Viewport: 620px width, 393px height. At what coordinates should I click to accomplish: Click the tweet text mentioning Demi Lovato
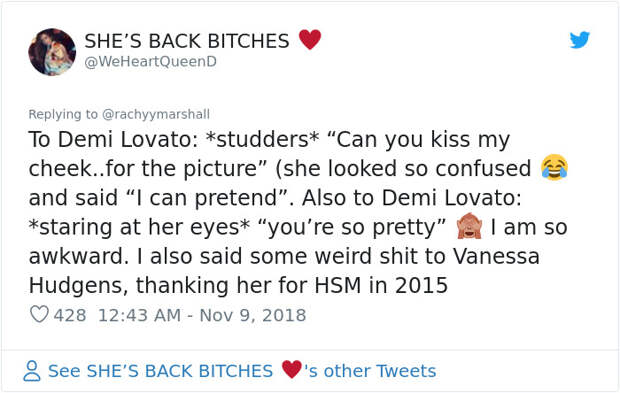[298, 212]
